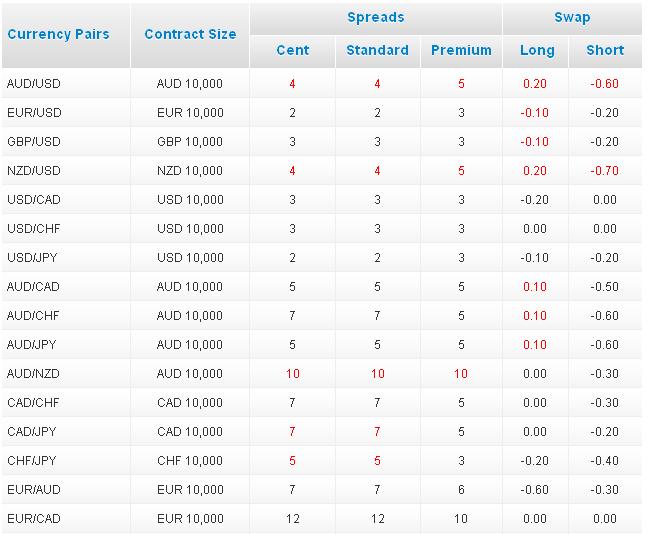The height and width of the screenshot is (535, 653).
Task: Click the USD/CAD long swap value -0.20
Action: [535, 200]
